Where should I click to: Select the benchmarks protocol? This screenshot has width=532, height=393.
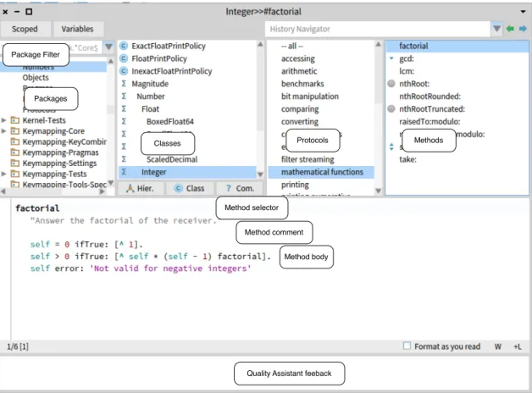[x=302, y=83]
